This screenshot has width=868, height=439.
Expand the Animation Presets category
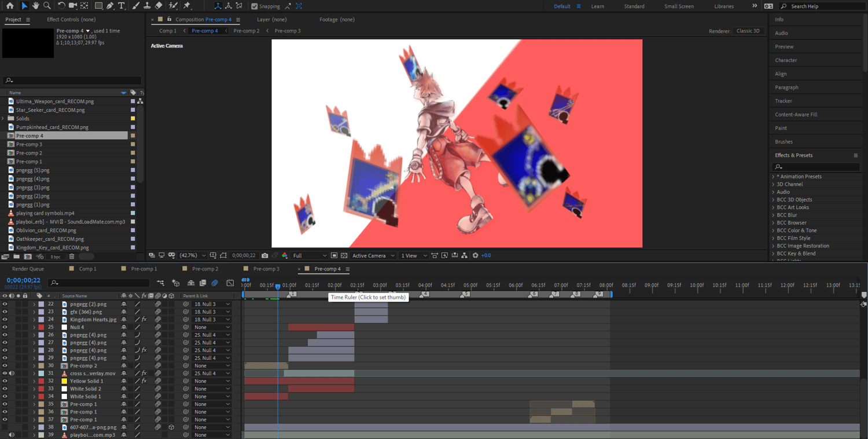point(773,177)
